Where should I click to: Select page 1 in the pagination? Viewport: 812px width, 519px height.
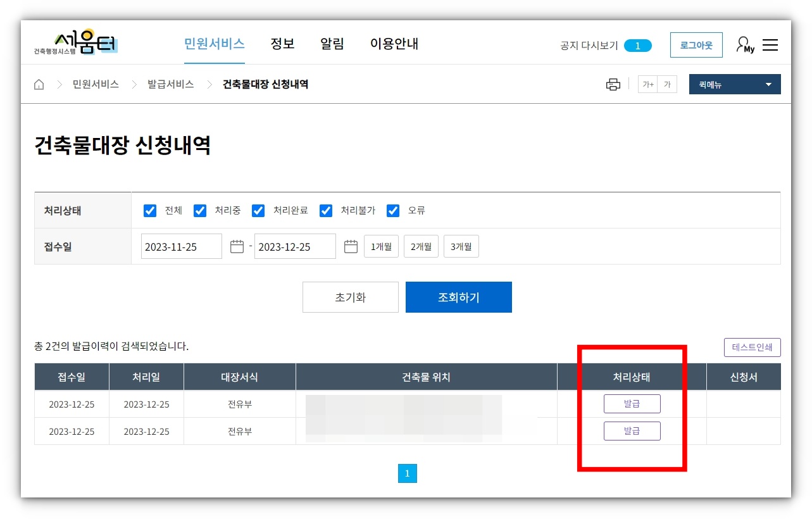pyautogui.click(x=407, y=473)
